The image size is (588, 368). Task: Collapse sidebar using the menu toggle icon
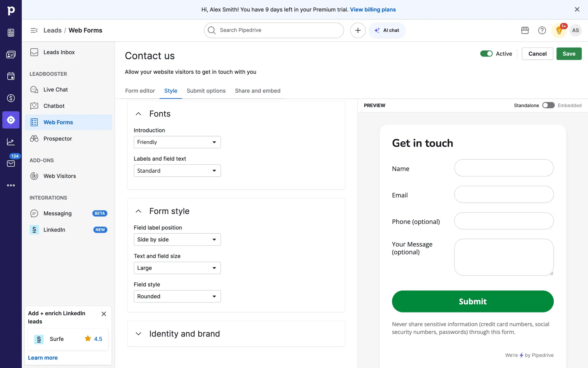tap(34, 30)
